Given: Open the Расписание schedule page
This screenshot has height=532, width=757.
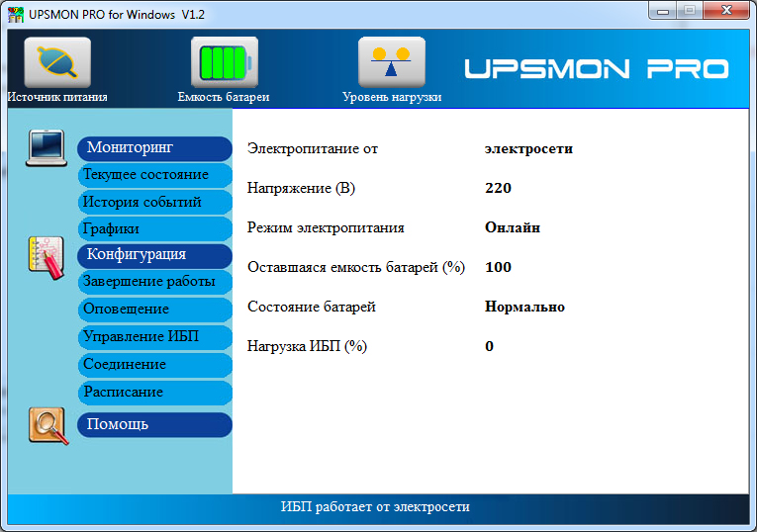Looking at the screenshot, I should (x=154, y=393).
